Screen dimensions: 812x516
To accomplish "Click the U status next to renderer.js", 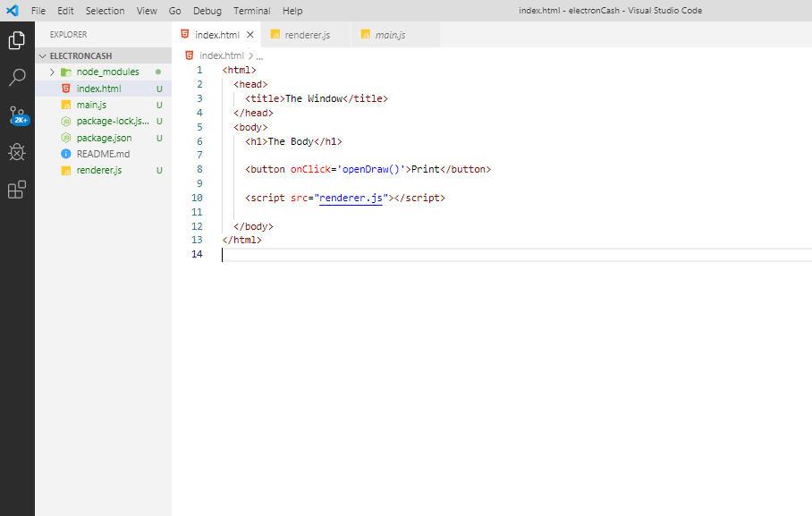I will 159,171.
